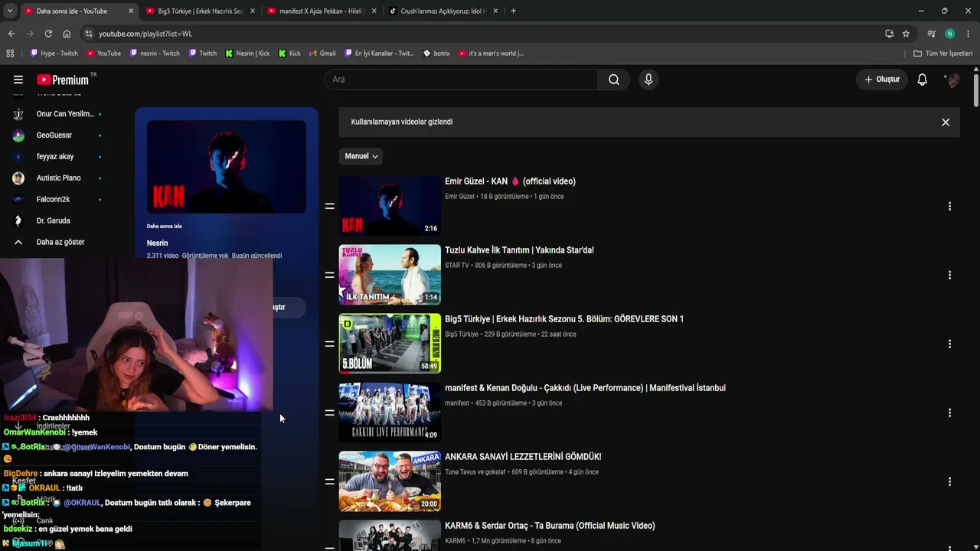This screenshot has width=980, height=551.
Task: Open more options for manifest & Kenan Doğulu
Action: (949, 412)
